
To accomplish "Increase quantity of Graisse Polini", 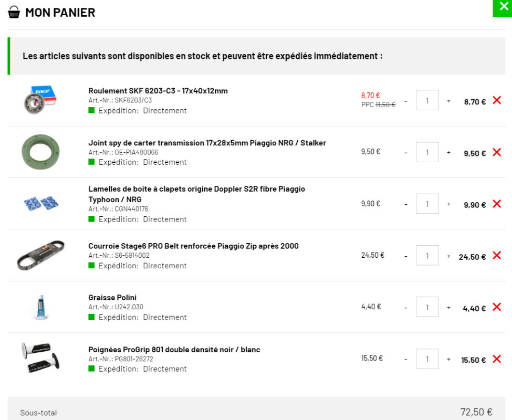I will tap(448, 308).
